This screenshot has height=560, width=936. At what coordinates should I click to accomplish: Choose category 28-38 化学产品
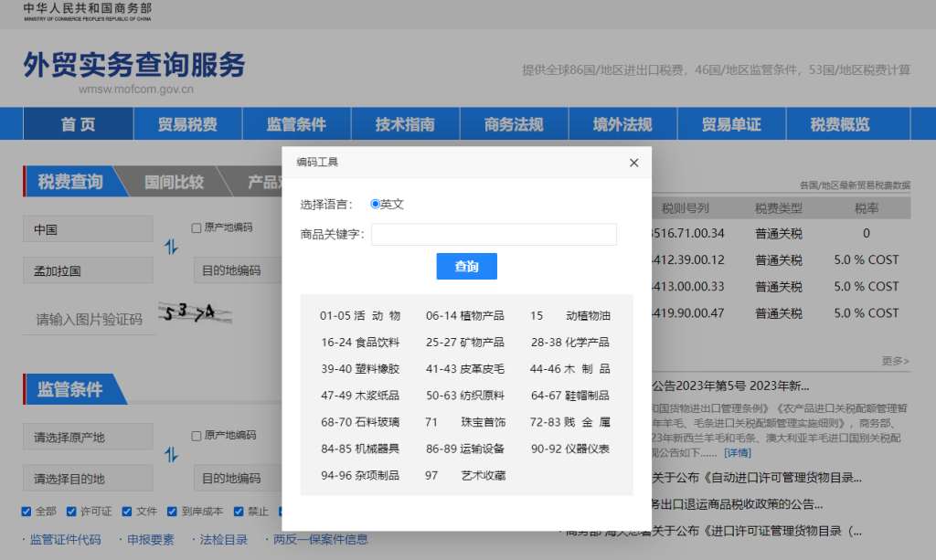coord(570,343)
